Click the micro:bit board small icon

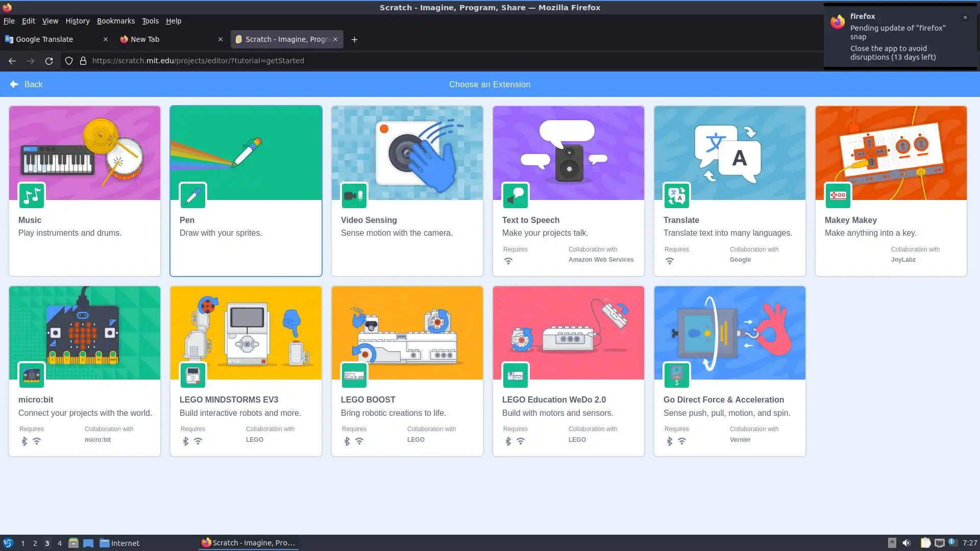click(x=32, y=375)
